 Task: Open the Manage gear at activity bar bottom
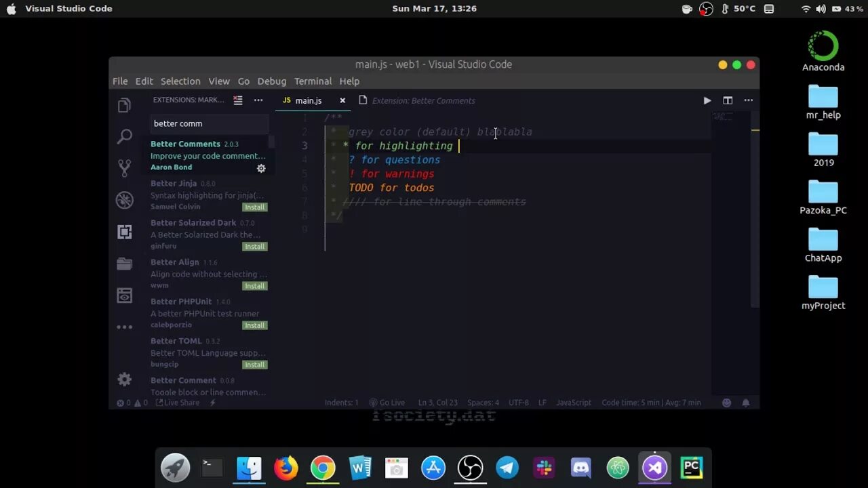124,380
